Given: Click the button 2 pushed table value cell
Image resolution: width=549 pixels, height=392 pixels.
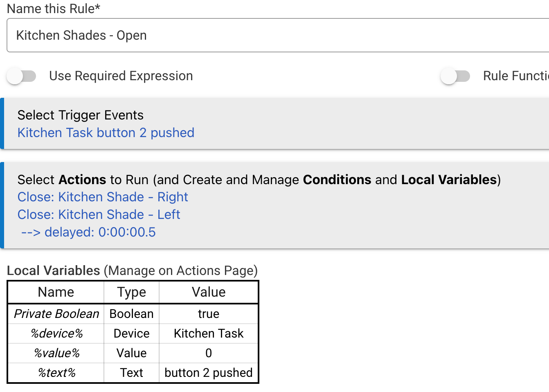Looking at the screenshot, I should [x=208, y=373].
